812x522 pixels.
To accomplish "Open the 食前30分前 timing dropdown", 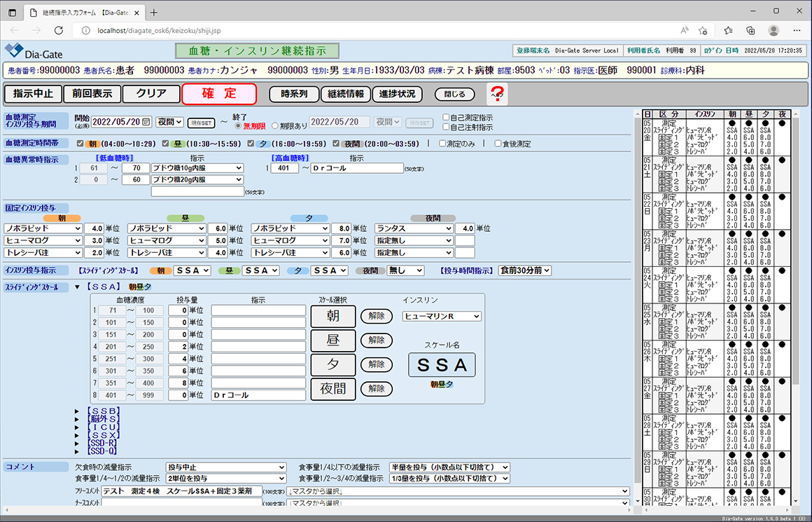I will tap(524, 270).
